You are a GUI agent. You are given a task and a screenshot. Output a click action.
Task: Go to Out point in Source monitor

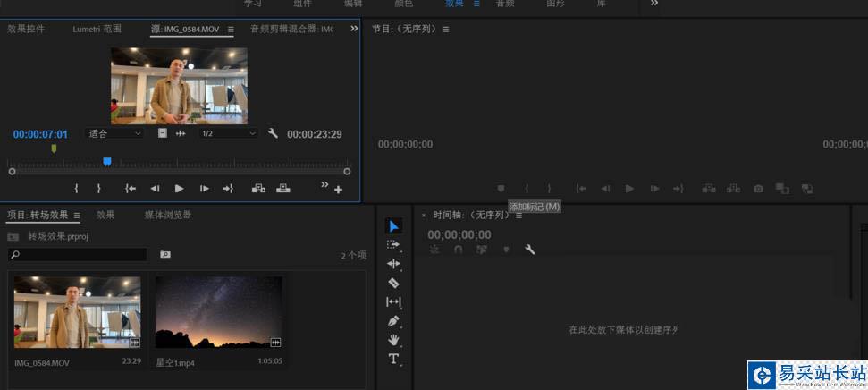[228, 189]
